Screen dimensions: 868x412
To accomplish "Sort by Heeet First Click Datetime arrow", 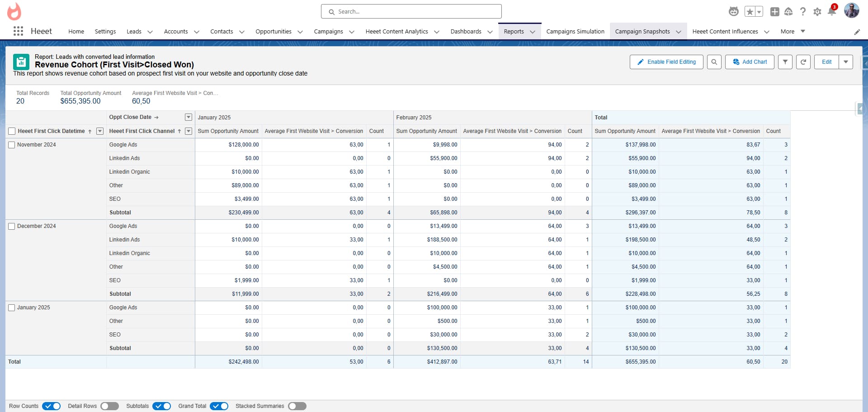I will 90,131.
